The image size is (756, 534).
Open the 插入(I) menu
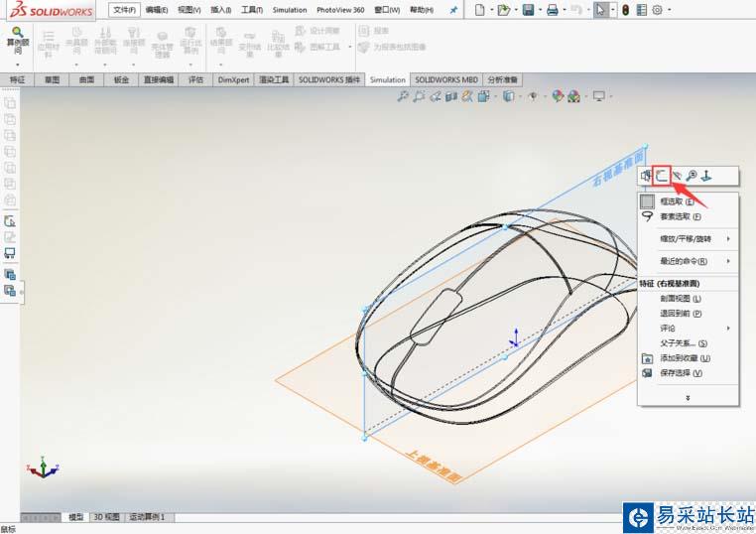(x=221, y=10)
